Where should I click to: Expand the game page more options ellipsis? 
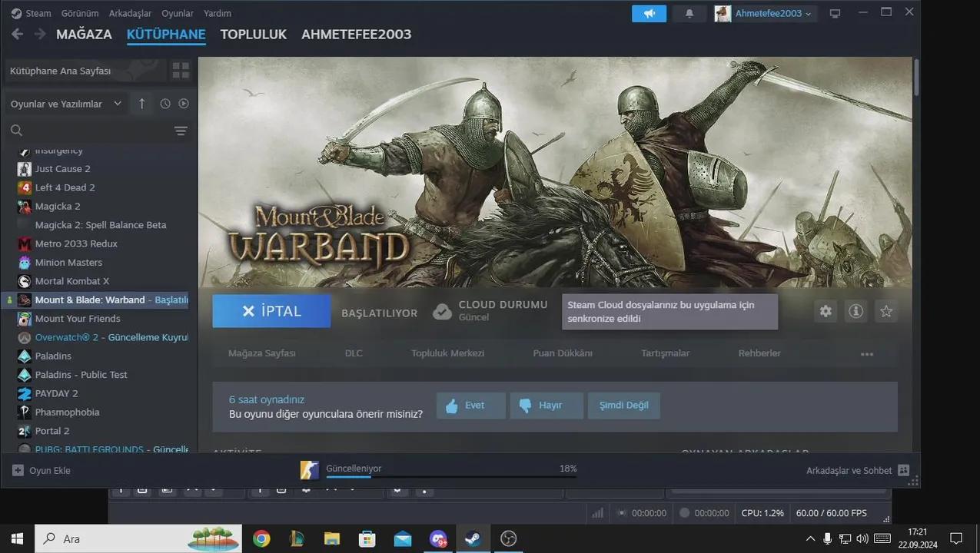(x=866, y=353)
